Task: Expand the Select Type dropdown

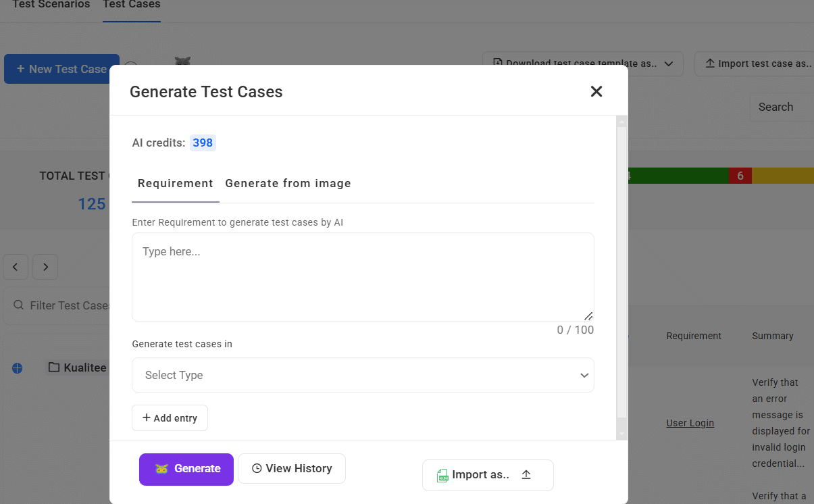Action: tap(363, 375)
